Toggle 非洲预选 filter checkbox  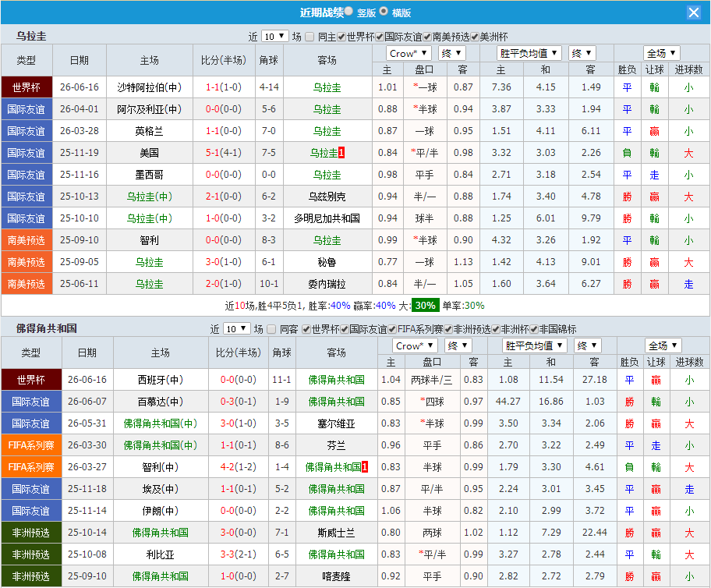[448, 329]
